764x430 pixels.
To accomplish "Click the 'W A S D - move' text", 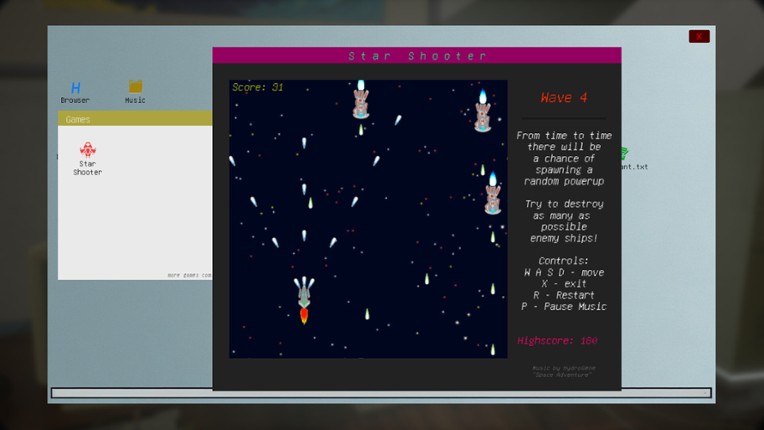I will 564,272.
